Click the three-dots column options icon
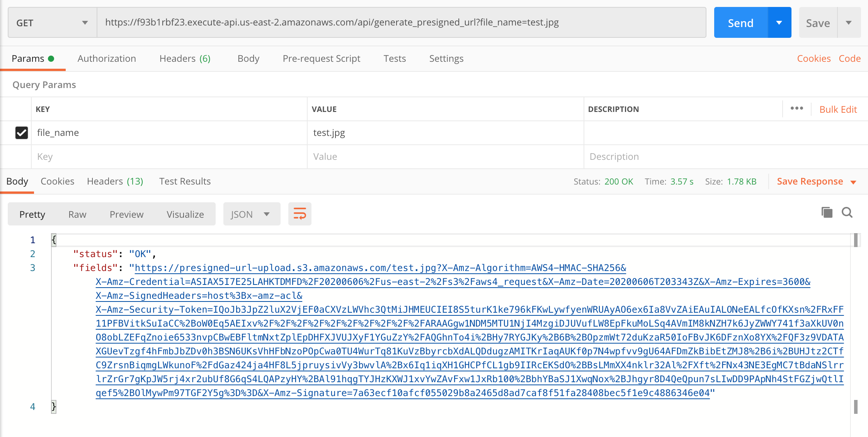 pos(797,108)
